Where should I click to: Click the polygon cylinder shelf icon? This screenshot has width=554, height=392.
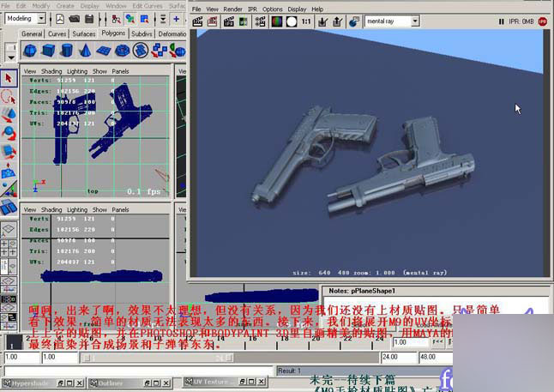pyautogui.click(x=66, y=51)
